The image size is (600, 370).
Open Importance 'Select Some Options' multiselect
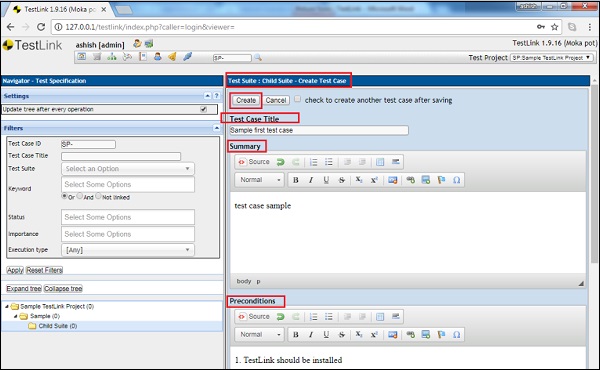tap(128, 234)
